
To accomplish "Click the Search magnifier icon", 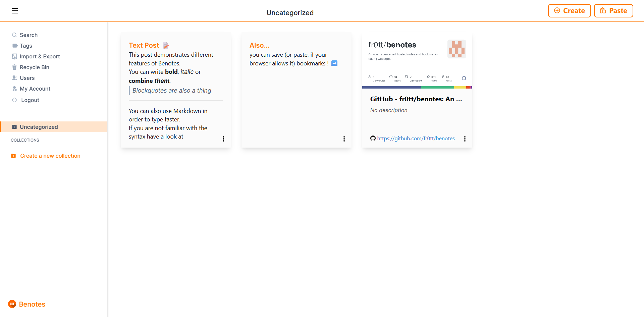I will pyautogui.click(x=14, y=35).
